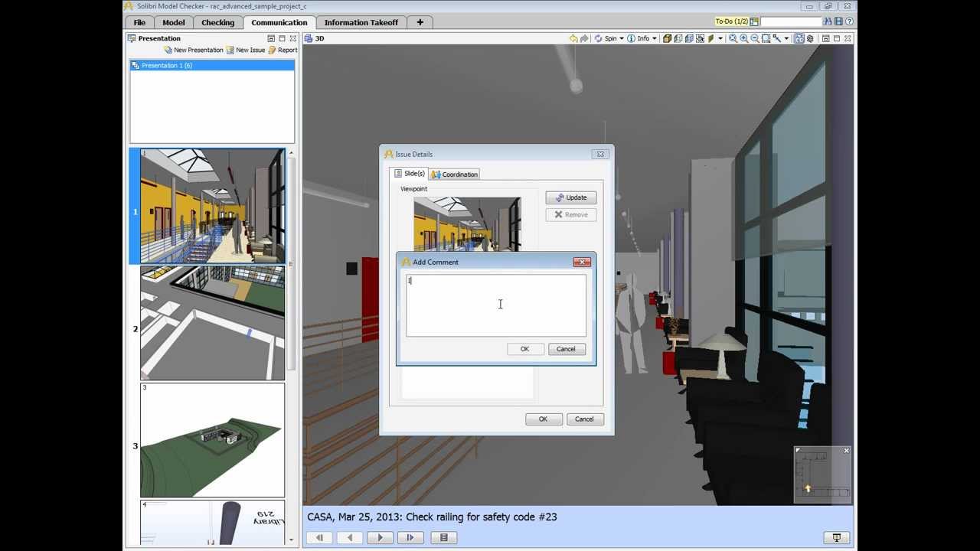Click Report in Presentation panel
Screen dimensions: 980x551
point(283,50)
